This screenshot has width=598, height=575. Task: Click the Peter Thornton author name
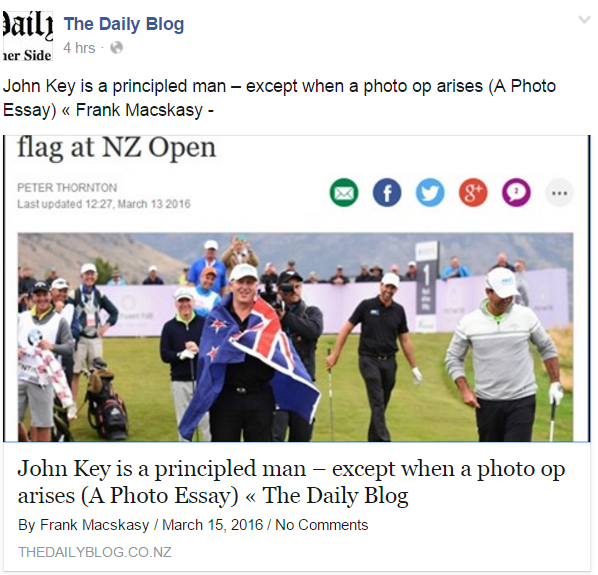point(67,188)
